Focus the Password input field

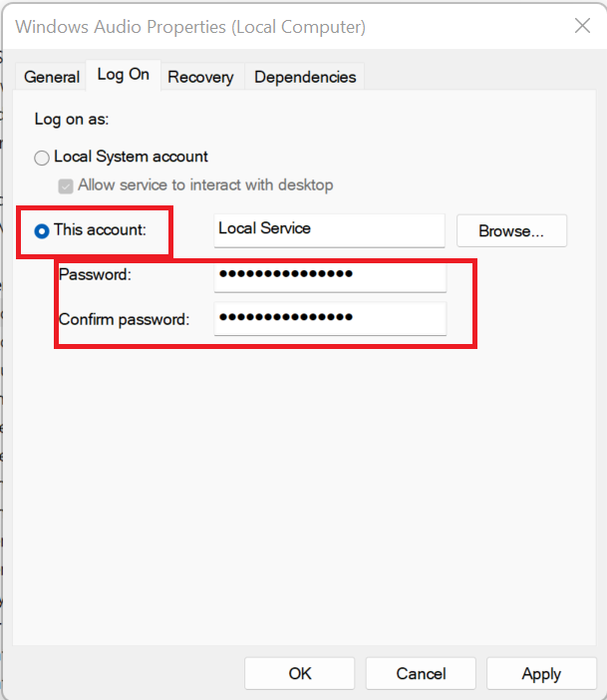click(329, 274)
